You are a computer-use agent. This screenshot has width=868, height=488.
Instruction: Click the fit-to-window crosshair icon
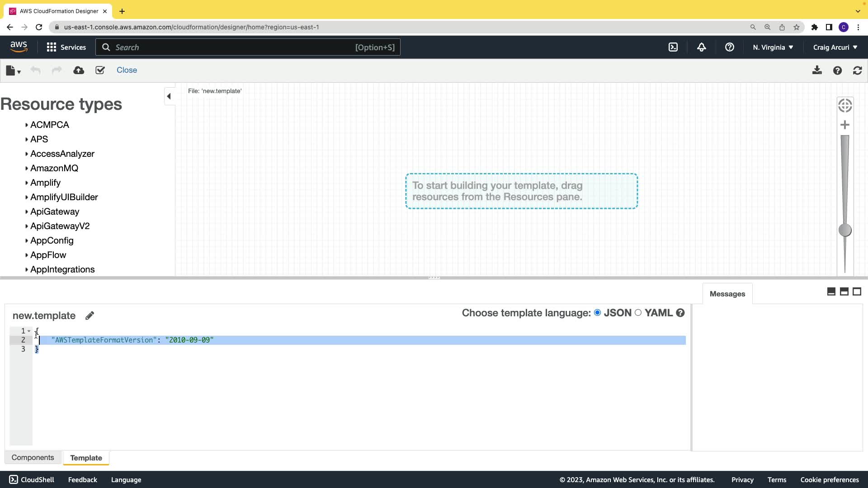click(844, 106)
